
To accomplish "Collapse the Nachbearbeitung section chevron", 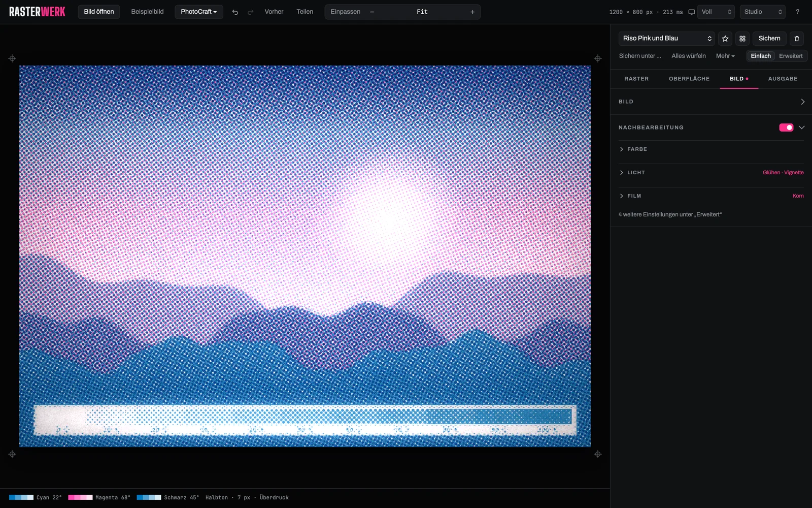I will click(x=802, y=128).
